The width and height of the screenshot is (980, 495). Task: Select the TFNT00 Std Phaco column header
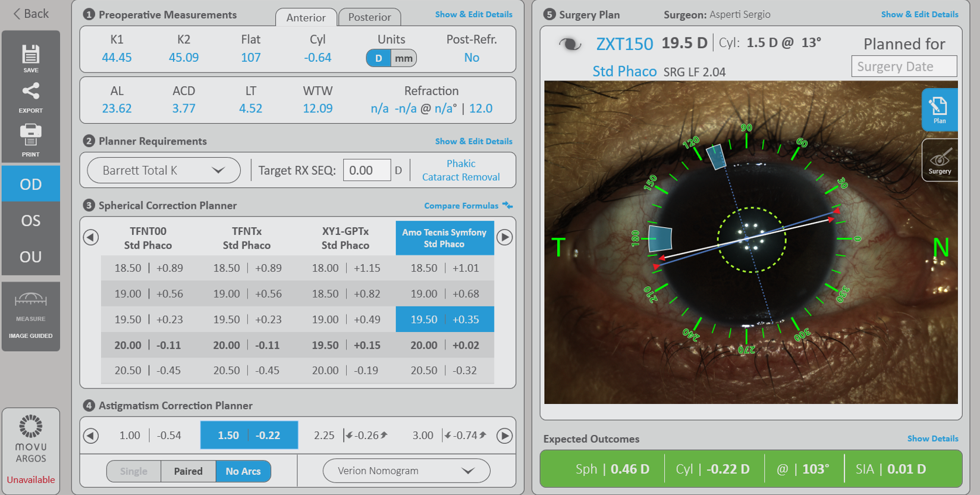tap(148, 238)
